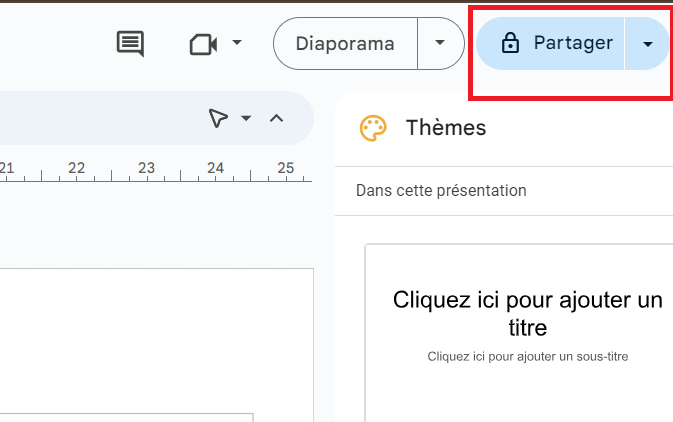Click the Thèmes panel heading

446,128
